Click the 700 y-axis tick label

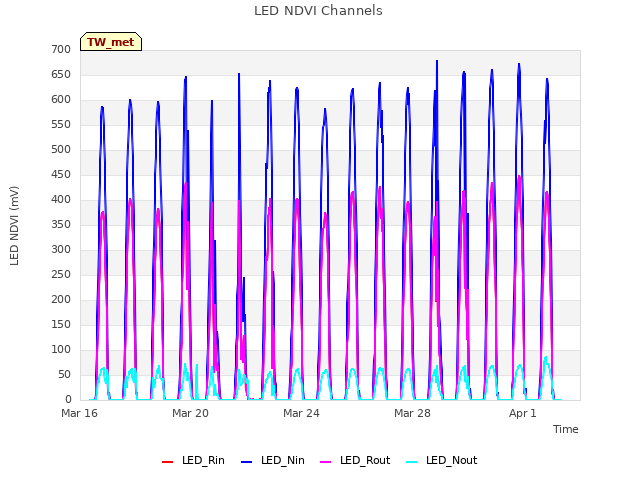point(61,49)
